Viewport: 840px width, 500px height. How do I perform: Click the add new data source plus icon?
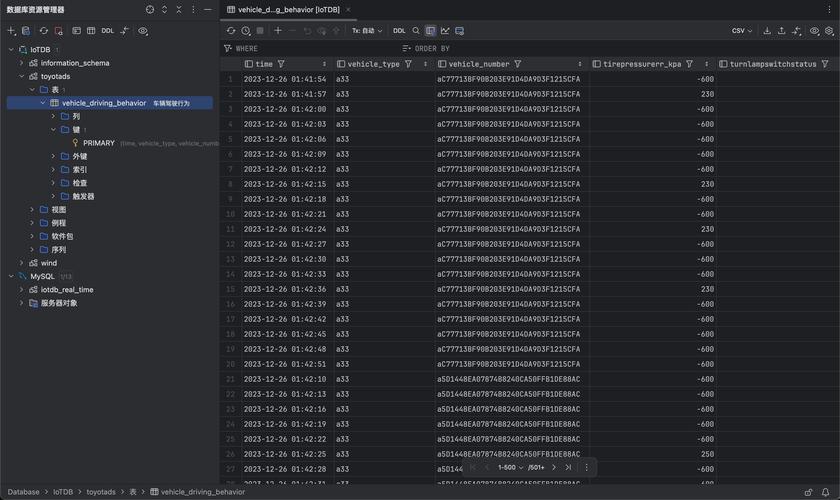click(11, 31)
